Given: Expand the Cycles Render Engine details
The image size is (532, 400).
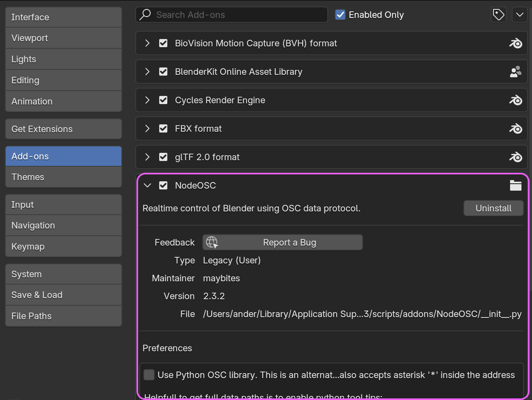Looking at the screenshot, I should pyautogui.click(x=147, y=100).
